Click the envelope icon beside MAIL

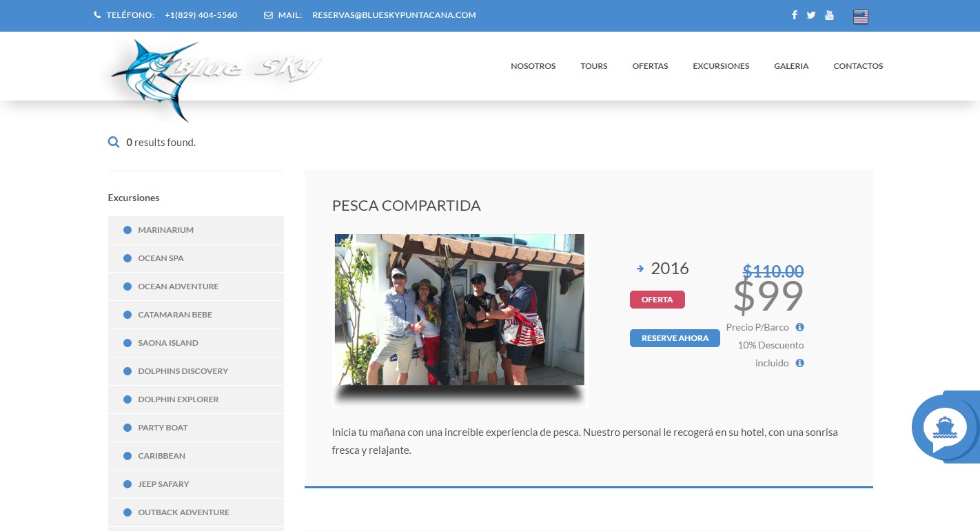(x=268, y=15)
